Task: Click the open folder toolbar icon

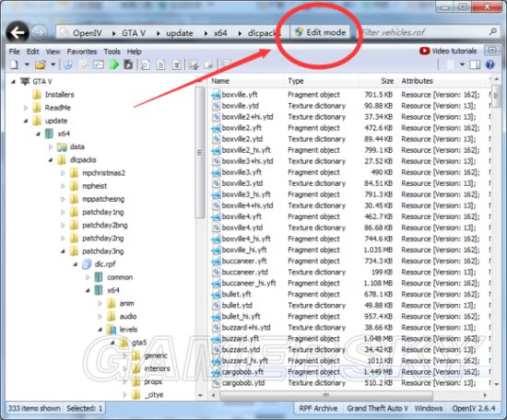Action: [41, 64]
